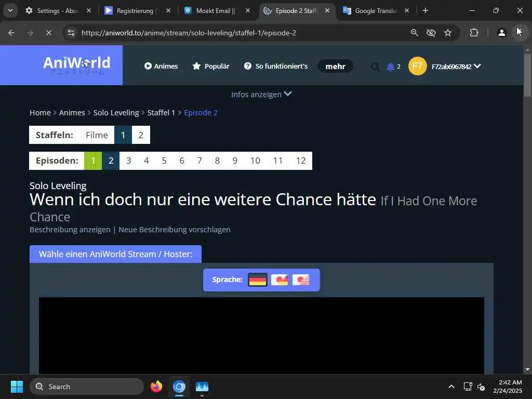This screenshot has height=399, width=532.
Task: Open the browser profile icon
Action: [501, 33]
